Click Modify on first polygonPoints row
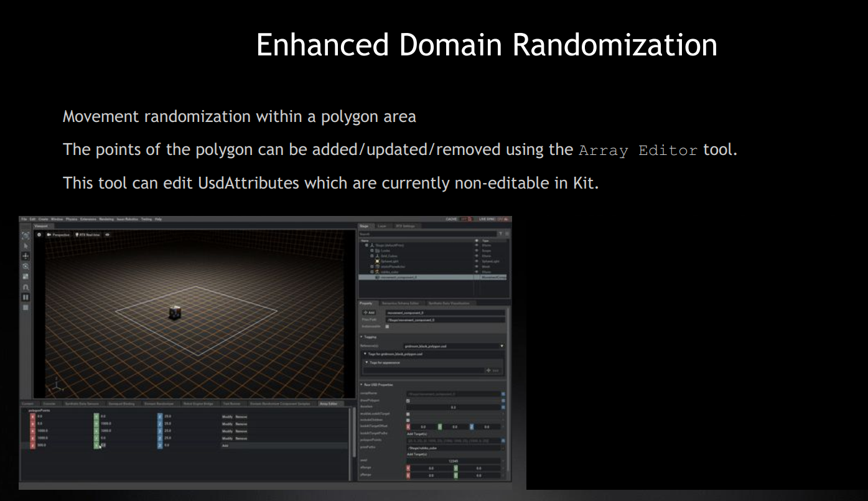 [227, 416]
